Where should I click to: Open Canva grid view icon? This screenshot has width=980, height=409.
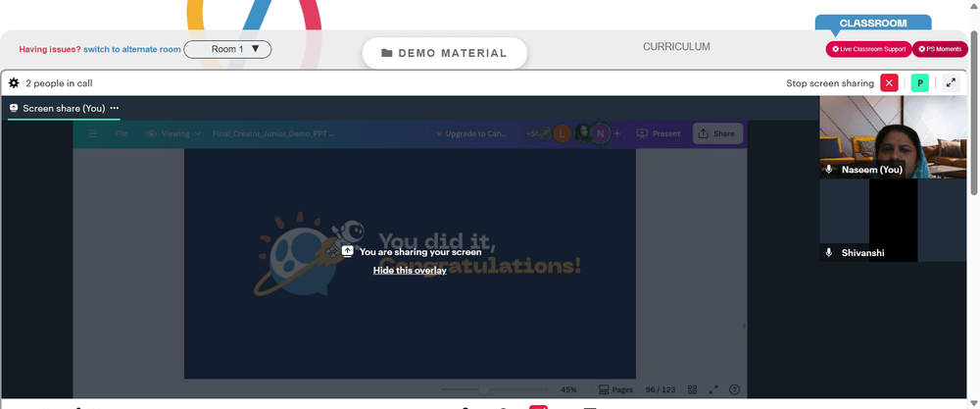[693, 389]
